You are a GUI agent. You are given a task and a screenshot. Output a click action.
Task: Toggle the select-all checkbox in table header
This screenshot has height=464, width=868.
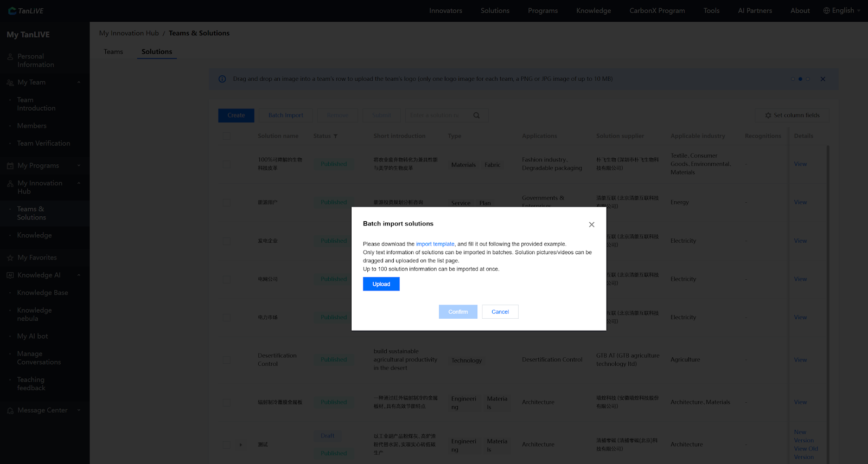(x=227, y=136)
